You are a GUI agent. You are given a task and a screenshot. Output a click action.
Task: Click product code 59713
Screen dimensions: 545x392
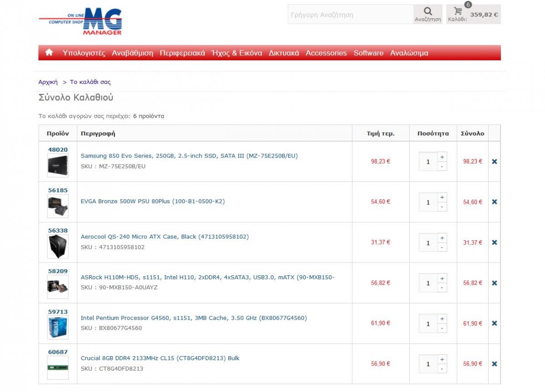point(58,312)
